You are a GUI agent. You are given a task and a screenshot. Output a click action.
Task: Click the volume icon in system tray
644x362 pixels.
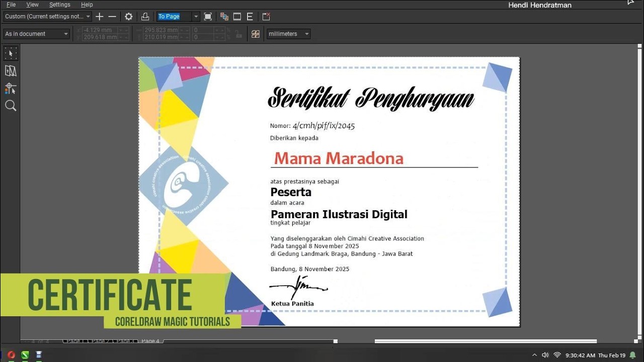(x=545, y=355)
